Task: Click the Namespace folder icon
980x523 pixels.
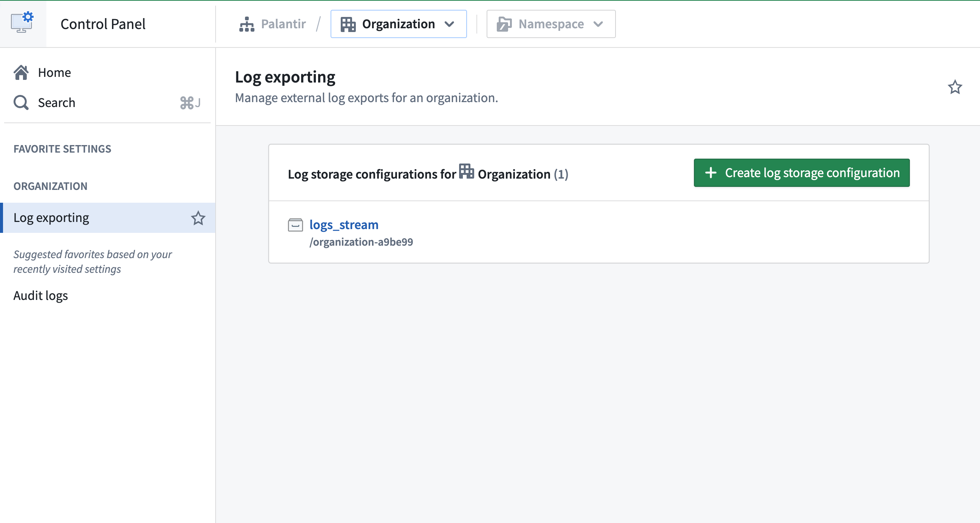Action: [503, 24]
